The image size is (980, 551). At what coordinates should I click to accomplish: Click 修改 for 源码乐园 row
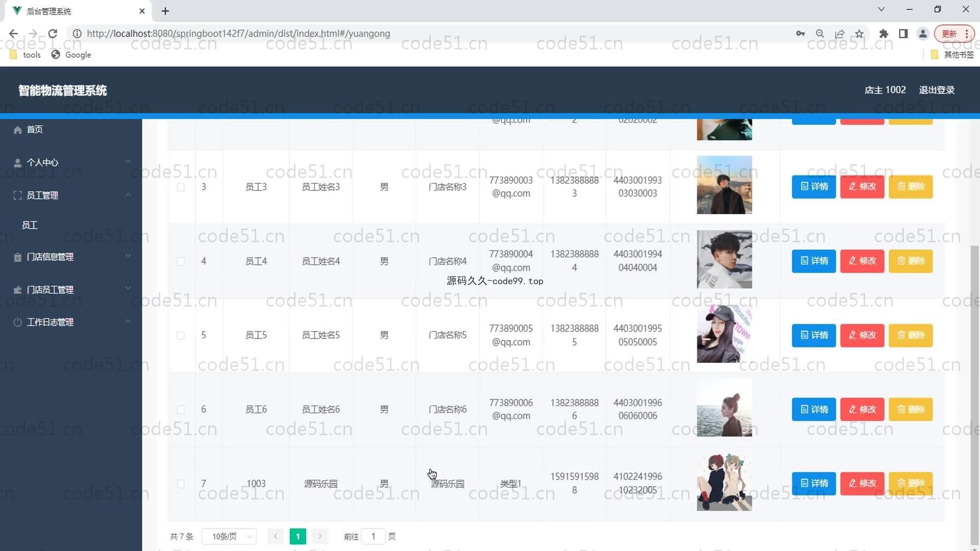[862, 483]
